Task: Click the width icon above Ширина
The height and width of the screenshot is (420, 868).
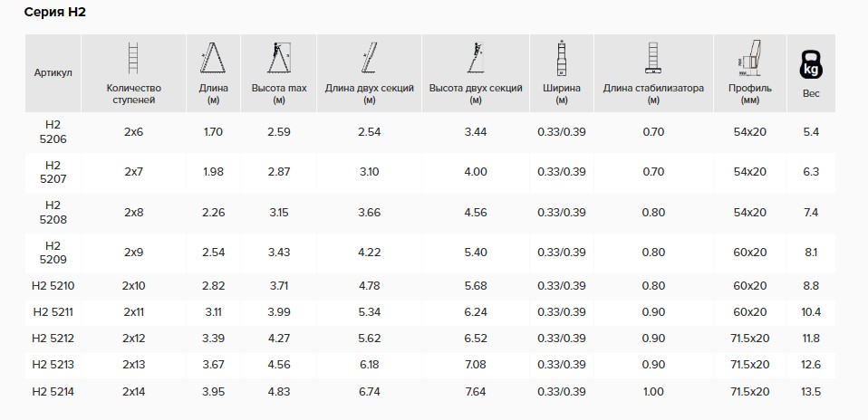Action: (x=561, y=58)
